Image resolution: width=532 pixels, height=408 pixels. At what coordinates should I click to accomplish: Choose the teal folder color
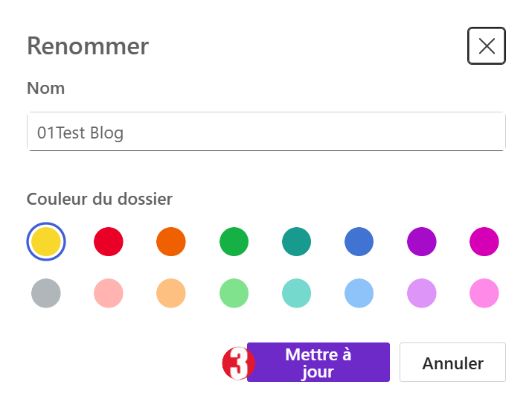[297, 242]
